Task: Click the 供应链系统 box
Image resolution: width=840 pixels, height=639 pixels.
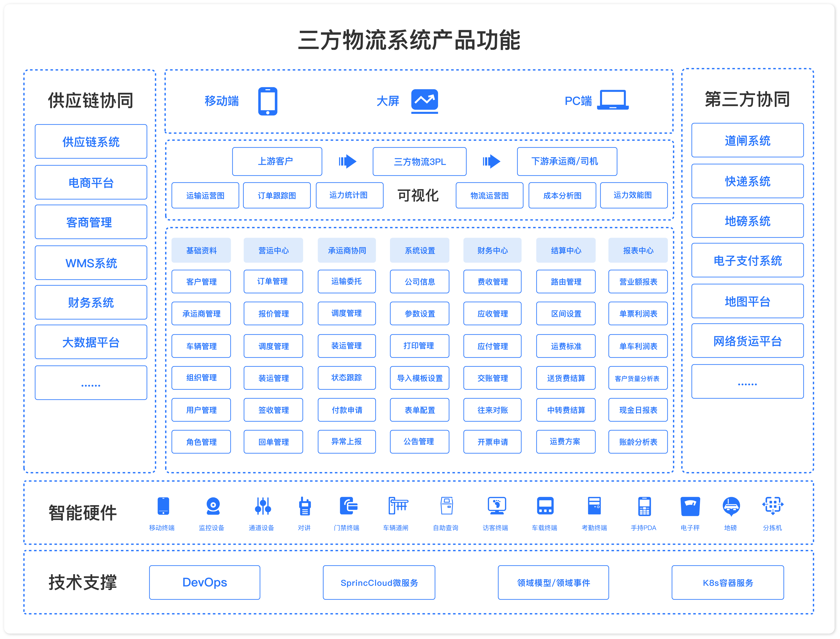Action: tap(91, 142)
